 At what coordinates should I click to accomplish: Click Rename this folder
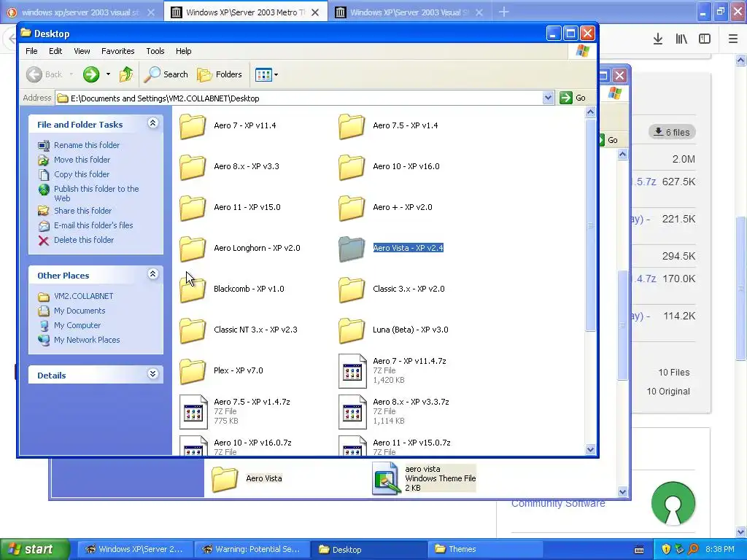pyautogui.click(x=87, y=145)
